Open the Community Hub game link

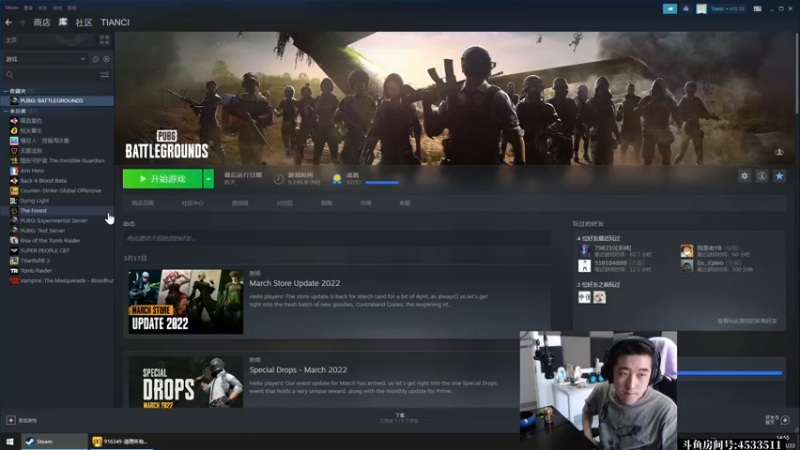click(192, 203)
